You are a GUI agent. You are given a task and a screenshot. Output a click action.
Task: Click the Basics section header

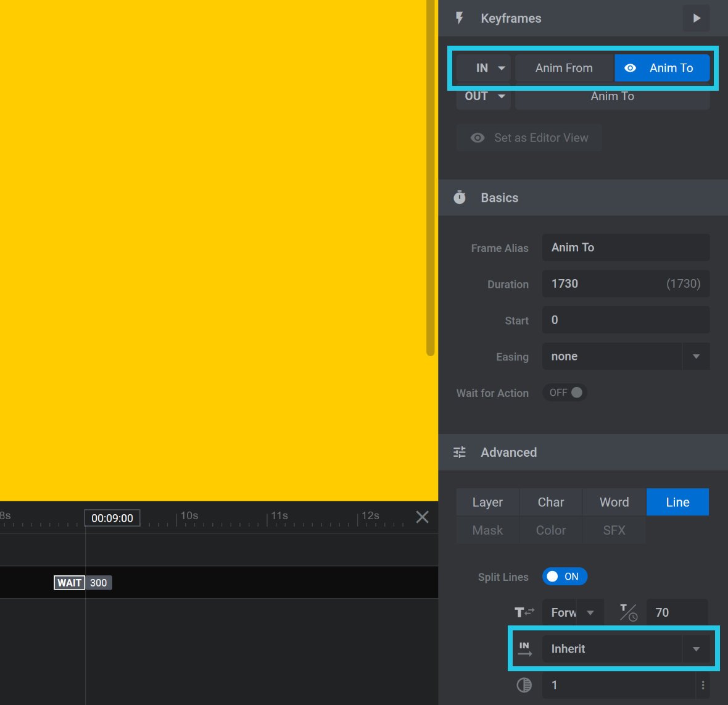click(582, 198)
